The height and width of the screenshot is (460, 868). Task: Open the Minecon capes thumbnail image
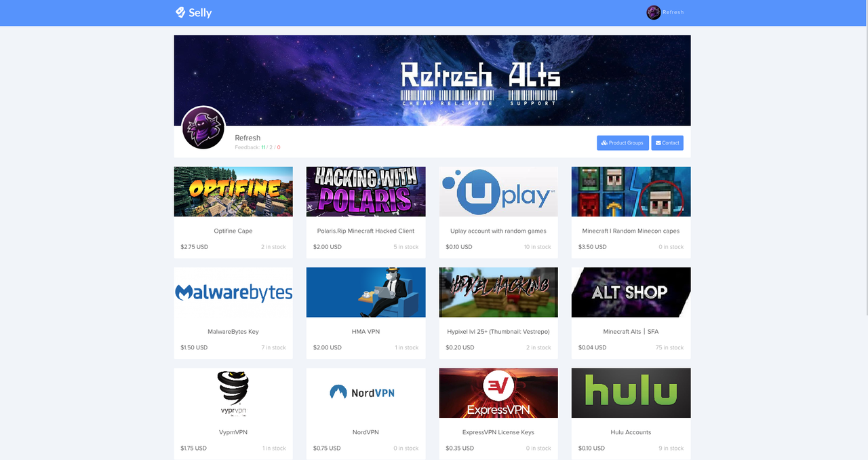coord(631,192)
